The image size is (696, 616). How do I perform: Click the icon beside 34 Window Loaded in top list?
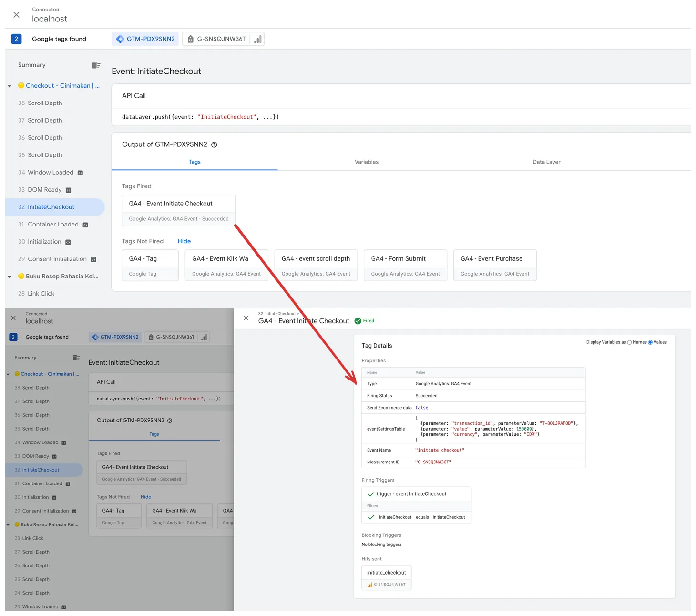tap(80, 173)
